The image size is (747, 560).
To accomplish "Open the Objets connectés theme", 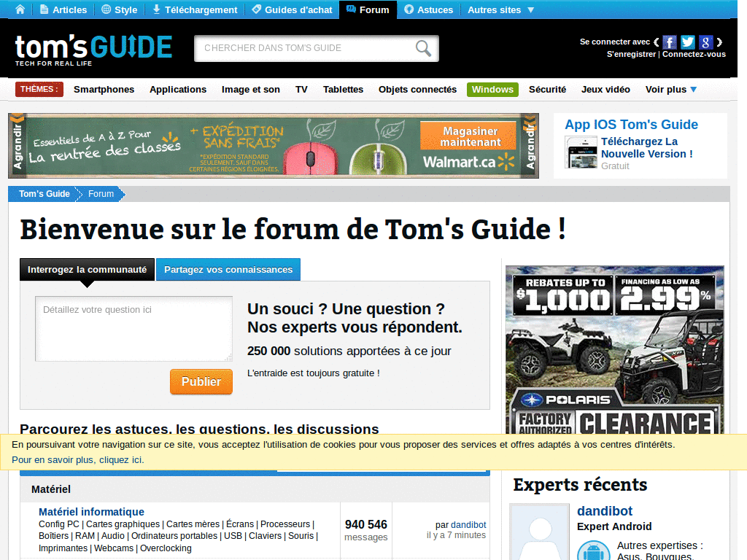I will 417,90.
